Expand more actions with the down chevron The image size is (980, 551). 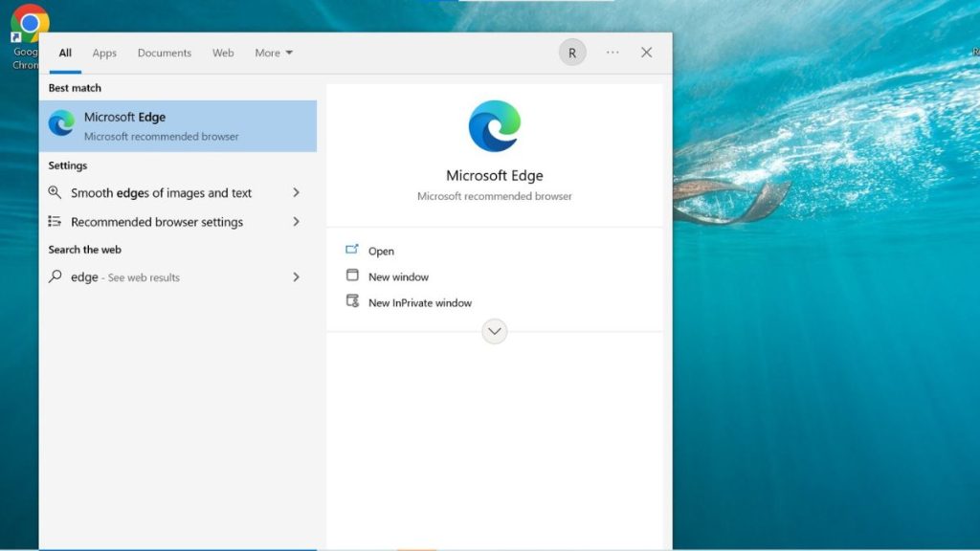[494, 332]
